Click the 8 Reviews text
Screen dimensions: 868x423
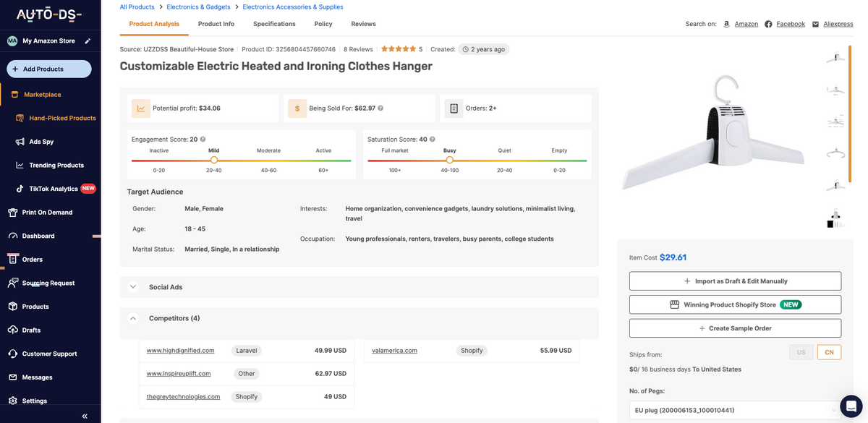[358, 49]
